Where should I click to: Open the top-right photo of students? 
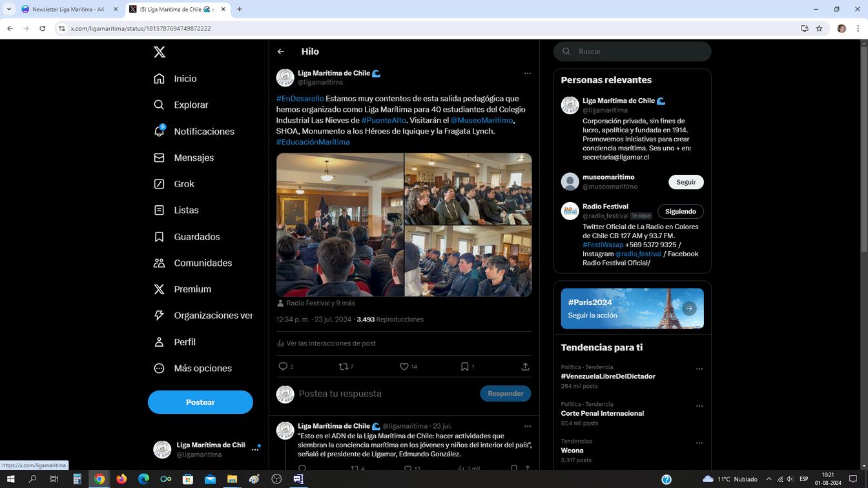coord(468,188)
